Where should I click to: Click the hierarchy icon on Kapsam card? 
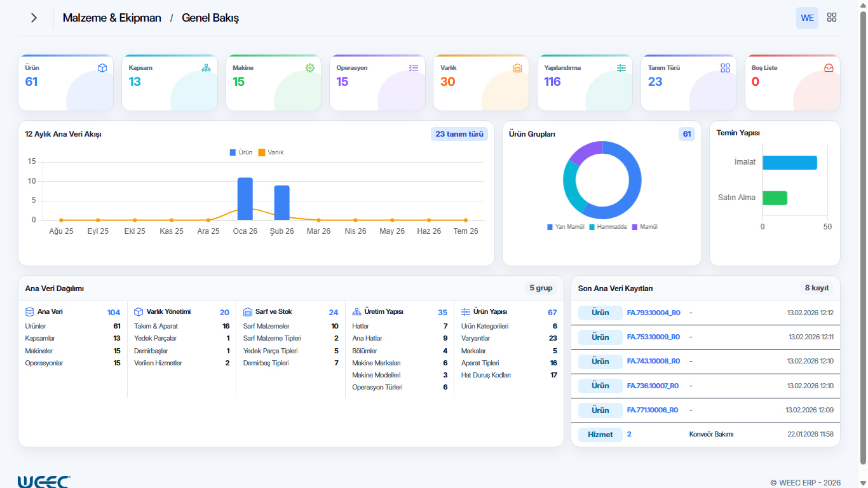(206, 68)
